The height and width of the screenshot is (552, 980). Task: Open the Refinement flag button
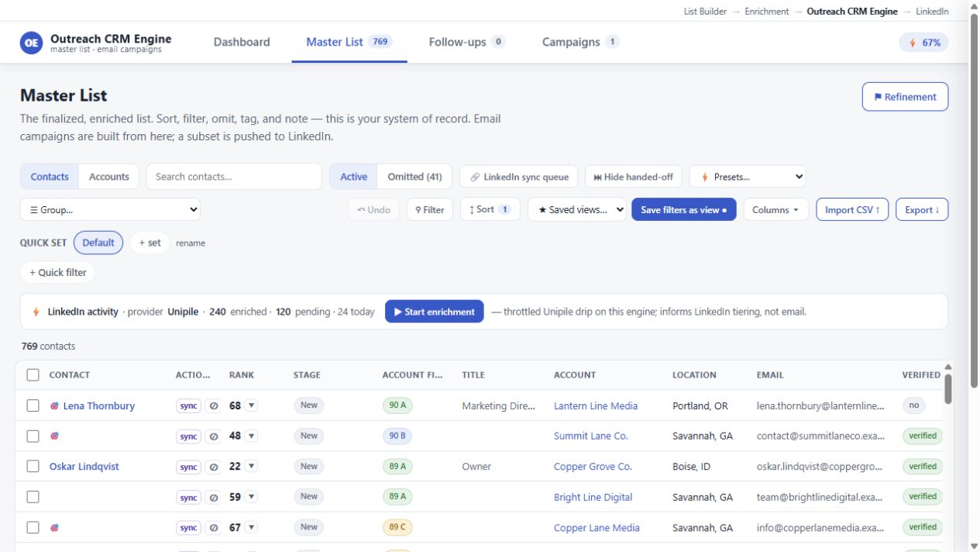[x=905, y=97]
